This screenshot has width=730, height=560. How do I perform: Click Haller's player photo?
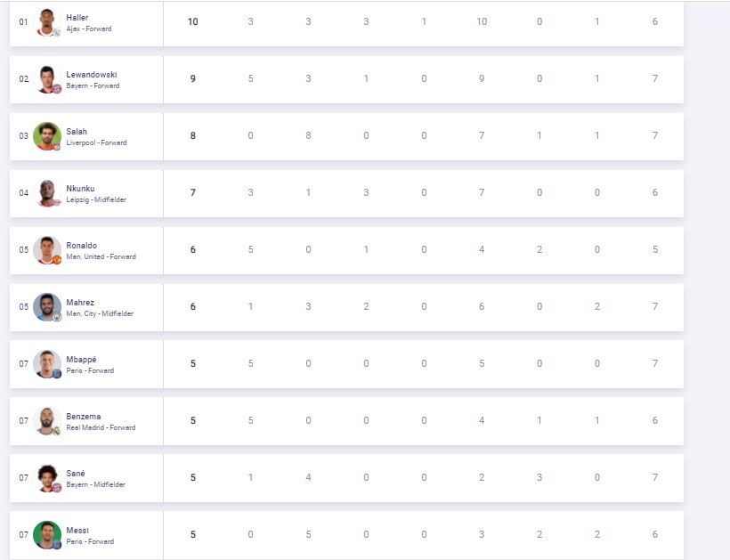click(x=47, y=22)
